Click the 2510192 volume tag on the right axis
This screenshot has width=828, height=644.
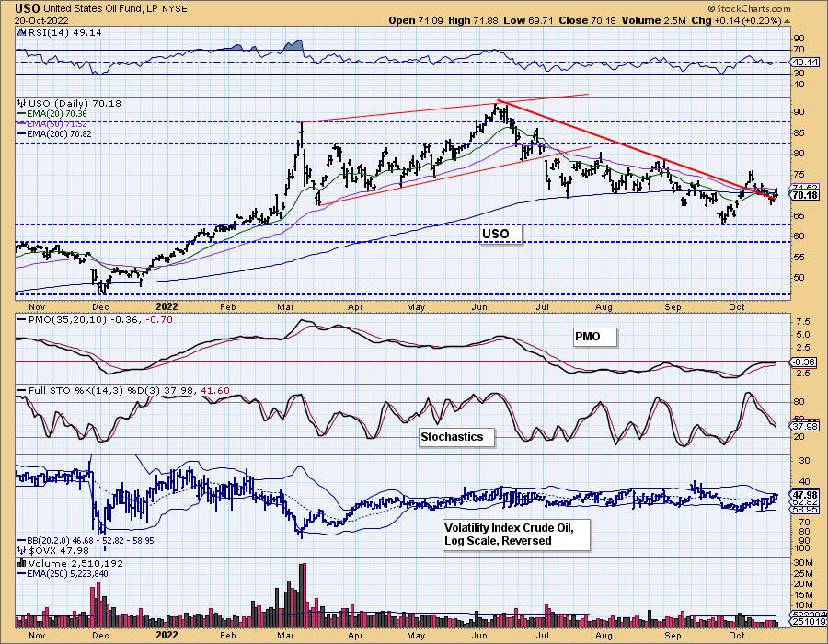(806, 623)
